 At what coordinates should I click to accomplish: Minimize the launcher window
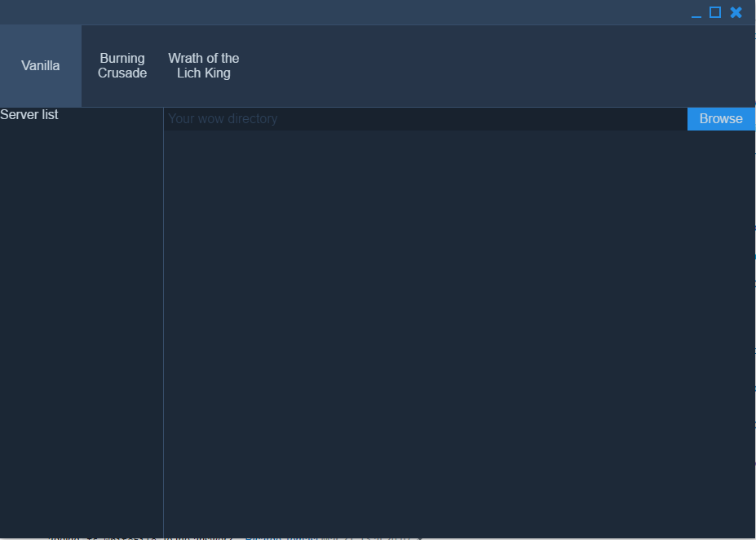tap(696, 13)
